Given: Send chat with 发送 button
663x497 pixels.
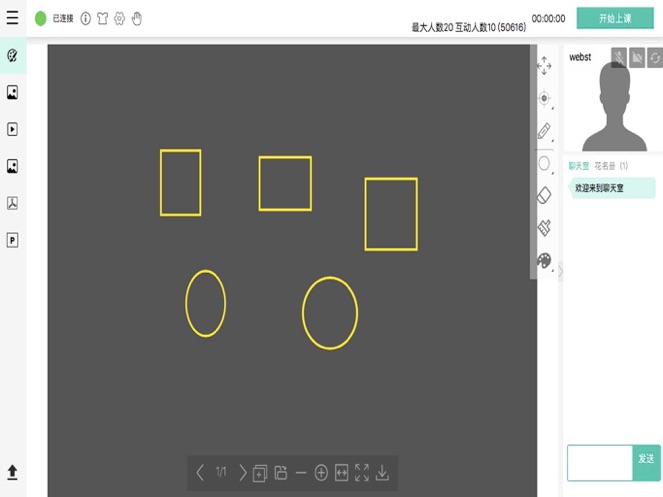Looking at the screenshot, I should [647, 463].
